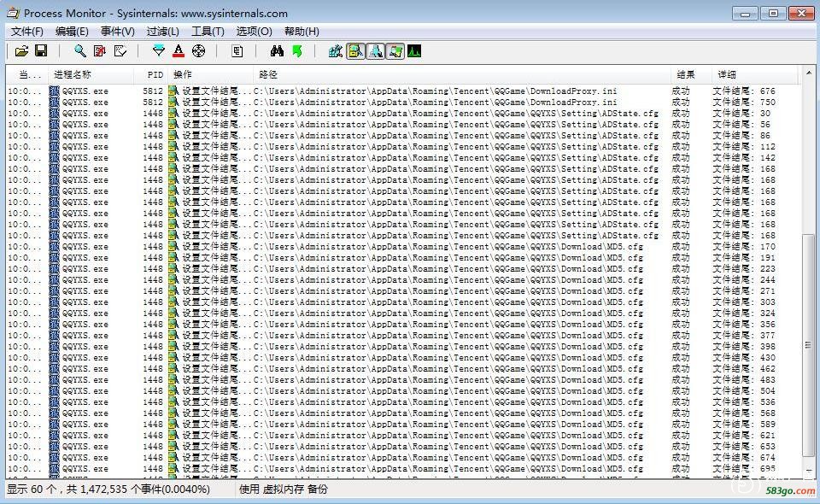Open the 工具(T) menu
820x504 pixels.
208,32
